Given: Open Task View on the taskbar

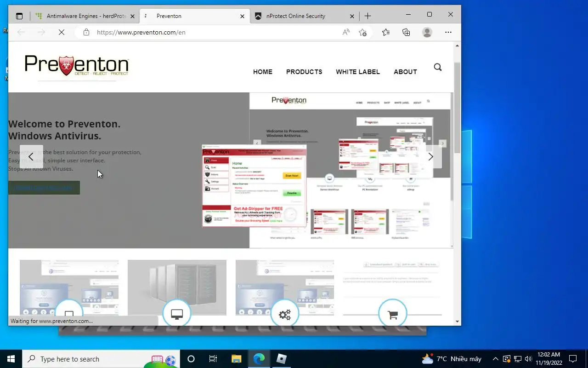Looking at the screenshot, I should (213, 359).
